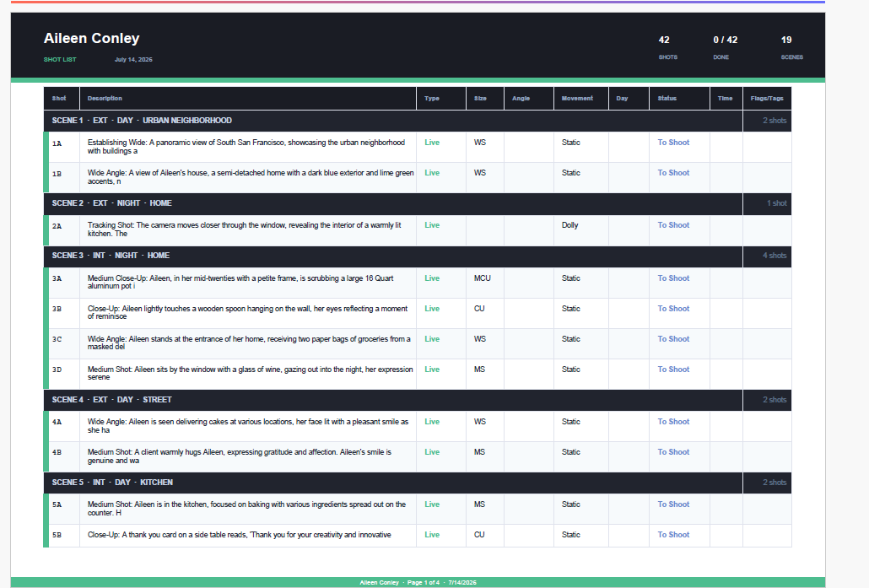Click the To Shoot status for shot 1A
Screen dimensions: 869x588
point(673,143)
